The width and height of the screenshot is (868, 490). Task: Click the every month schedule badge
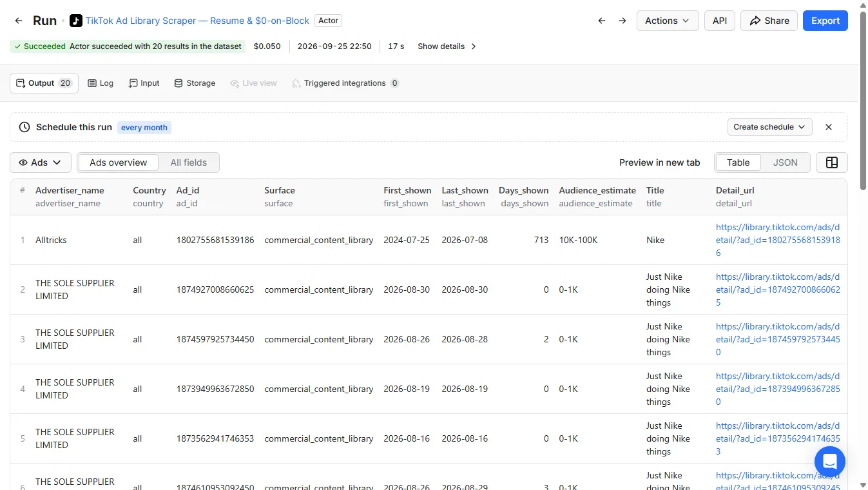point(144,128)
